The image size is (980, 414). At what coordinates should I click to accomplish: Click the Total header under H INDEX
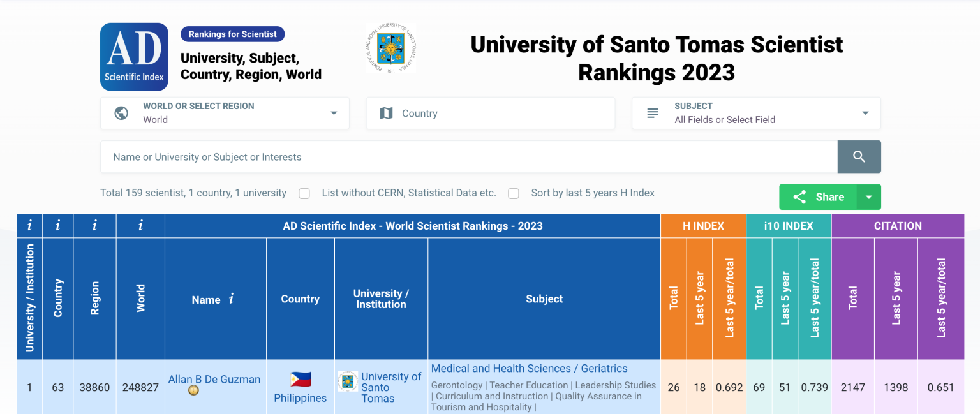pos(674,299)
